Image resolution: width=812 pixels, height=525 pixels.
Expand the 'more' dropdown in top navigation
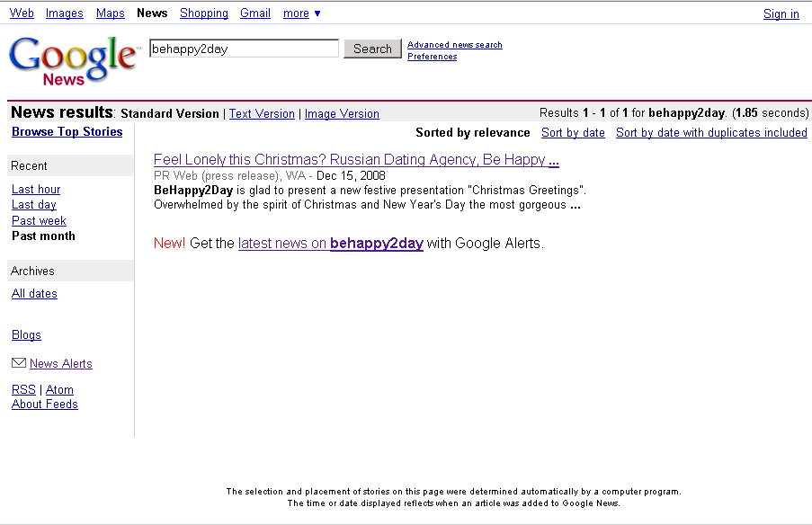(301, 13)
